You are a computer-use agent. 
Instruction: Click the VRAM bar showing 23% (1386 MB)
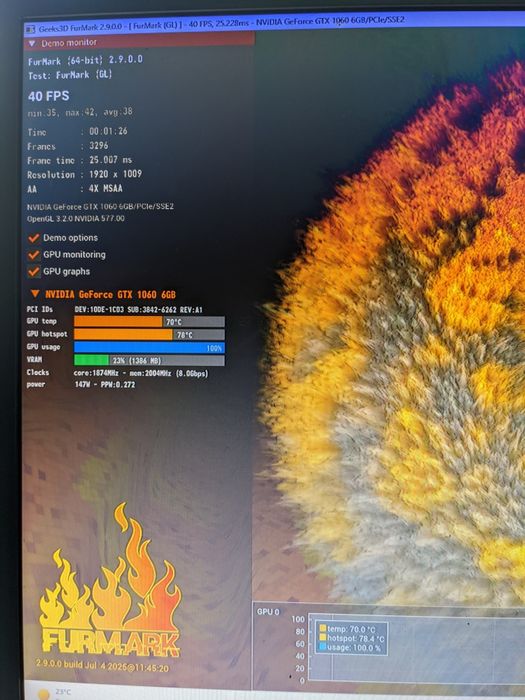tap(149, 360)
